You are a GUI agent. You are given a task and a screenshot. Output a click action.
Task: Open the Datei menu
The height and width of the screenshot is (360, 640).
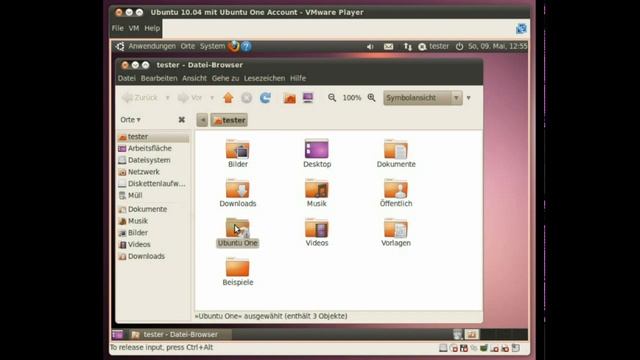(127, 78)
